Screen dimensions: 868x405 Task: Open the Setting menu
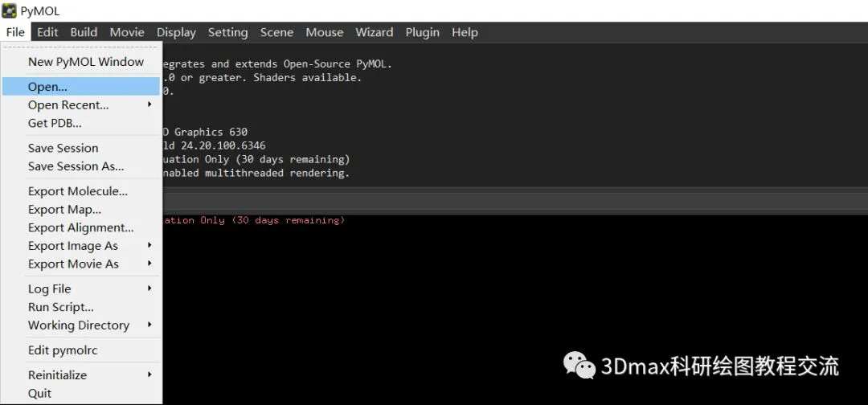coord(227,32)
